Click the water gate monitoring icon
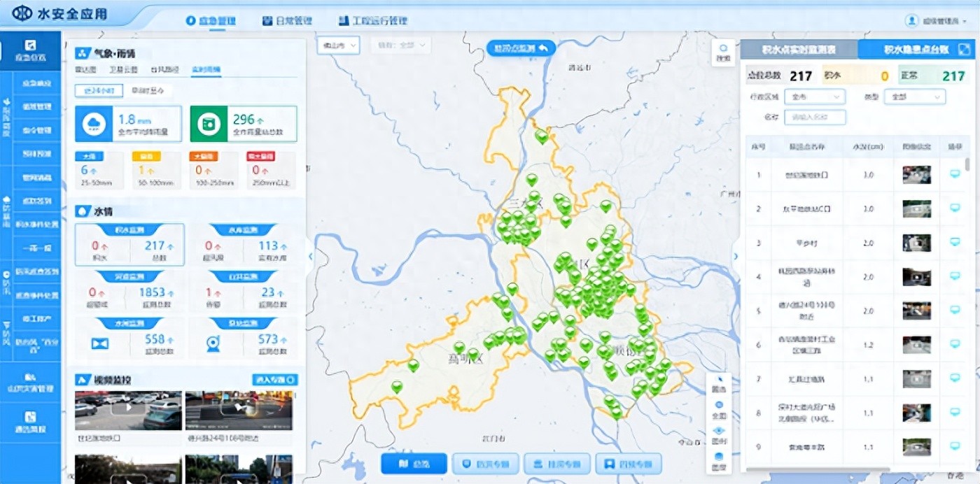Screen dimensions: 980x484 pyautogui.click(x=100, y=344)
